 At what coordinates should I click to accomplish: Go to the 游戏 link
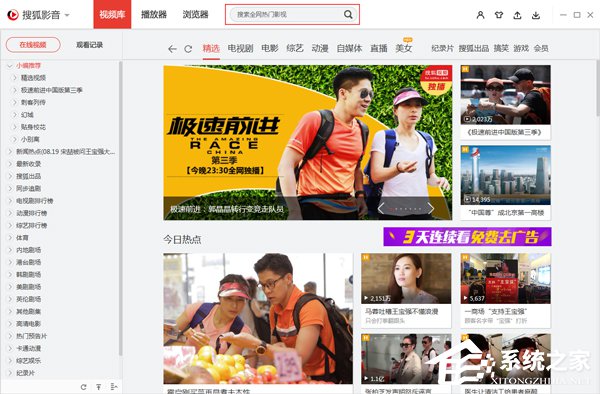click(521, 48)
